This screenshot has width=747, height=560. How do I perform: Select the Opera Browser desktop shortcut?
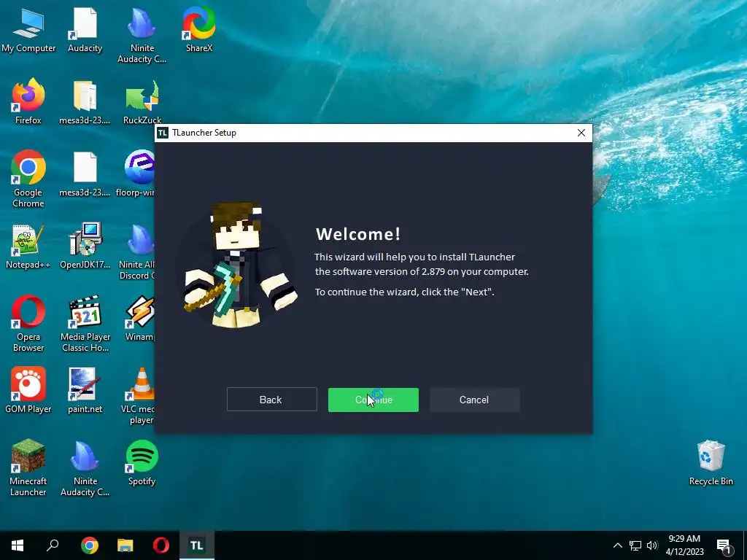(28, 324)
